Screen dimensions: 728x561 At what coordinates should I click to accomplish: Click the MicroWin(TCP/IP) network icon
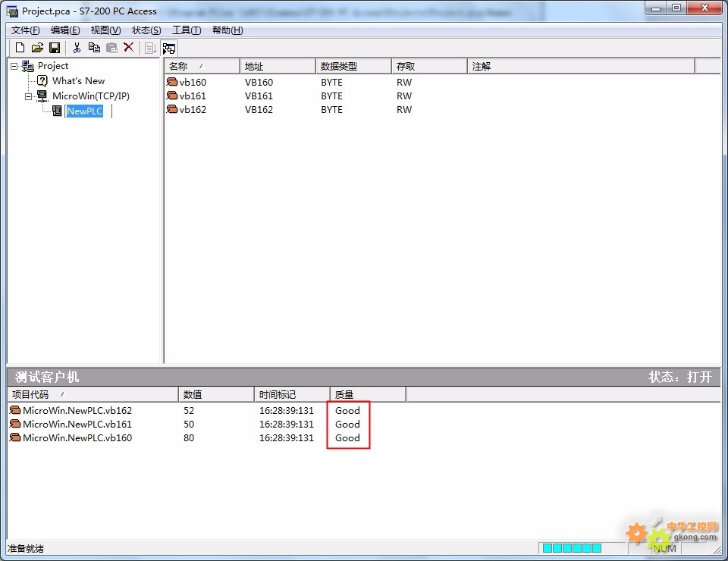click(x=42, y=96)
